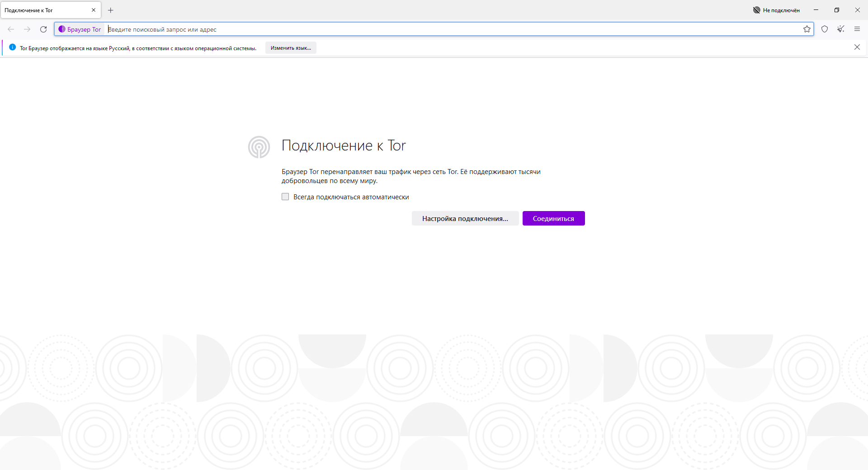This screenshot has width=868, height=470.
Task: Click the Forward navigation arrow
Action: click(27, 29)
